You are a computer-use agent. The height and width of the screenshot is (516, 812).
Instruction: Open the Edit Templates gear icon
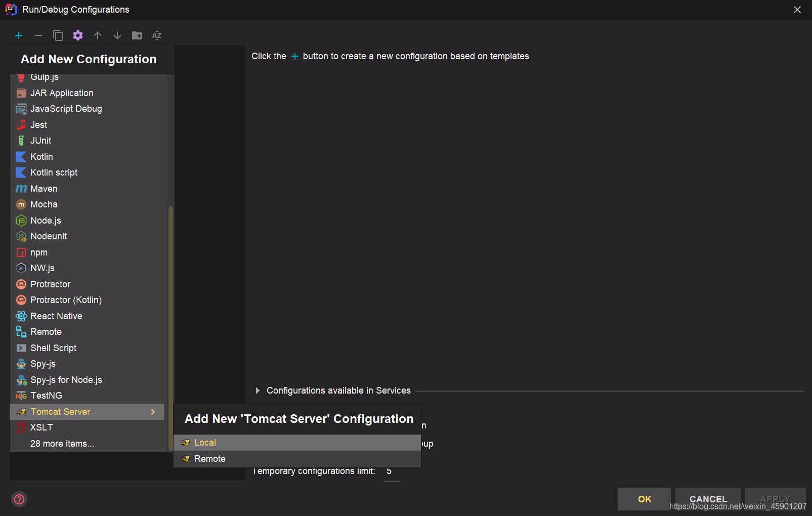[x=77, y=35]
